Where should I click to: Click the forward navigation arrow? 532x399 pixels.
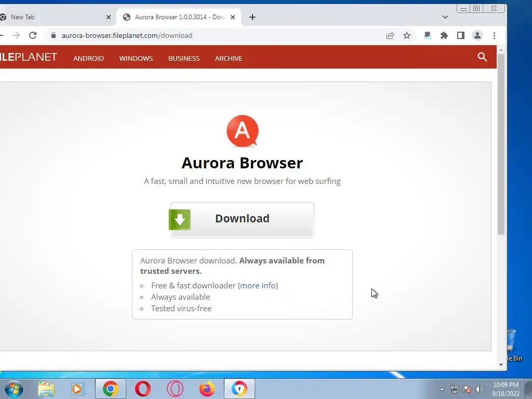click(16, 35)
